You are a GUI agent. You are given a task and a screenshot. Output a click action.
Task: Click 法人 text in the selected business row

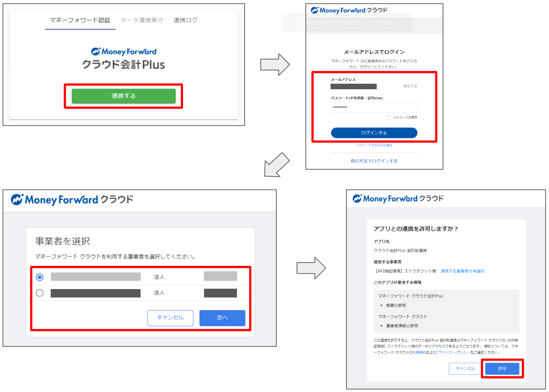[x=159, y=277]
